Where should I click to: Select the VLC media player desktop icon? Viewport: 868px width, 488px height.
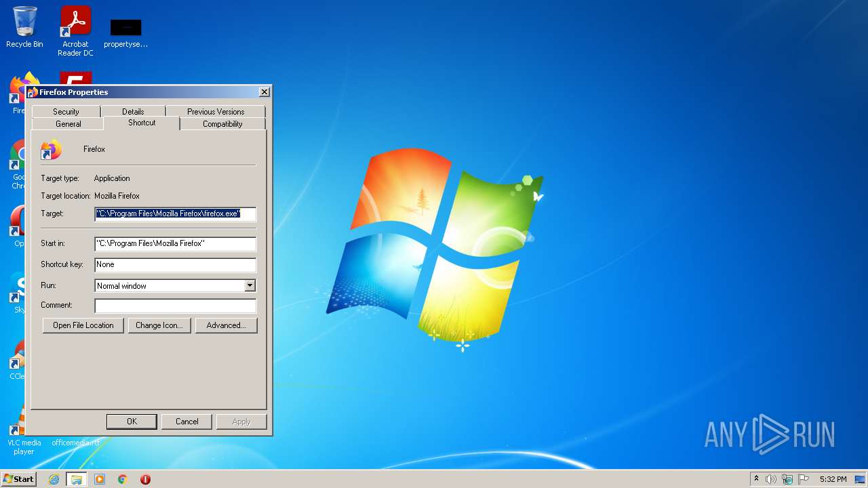pos(24,430)
